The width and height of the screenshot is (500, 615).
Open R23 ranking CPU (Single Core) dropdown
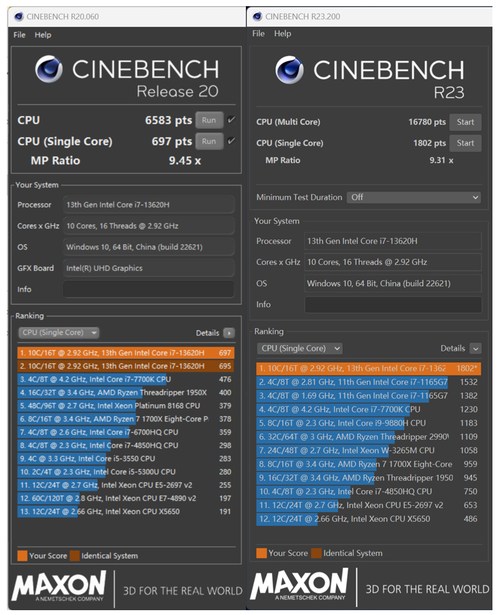tap(300, 348)
